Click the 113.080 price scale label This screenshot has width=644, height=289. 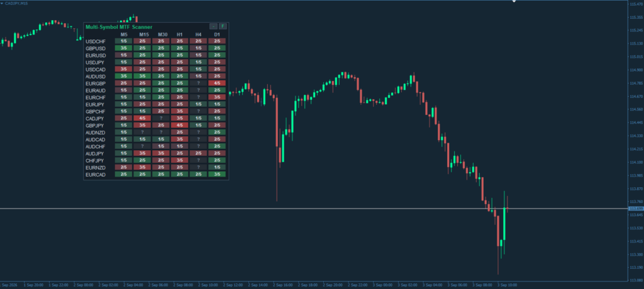(635, 280)
